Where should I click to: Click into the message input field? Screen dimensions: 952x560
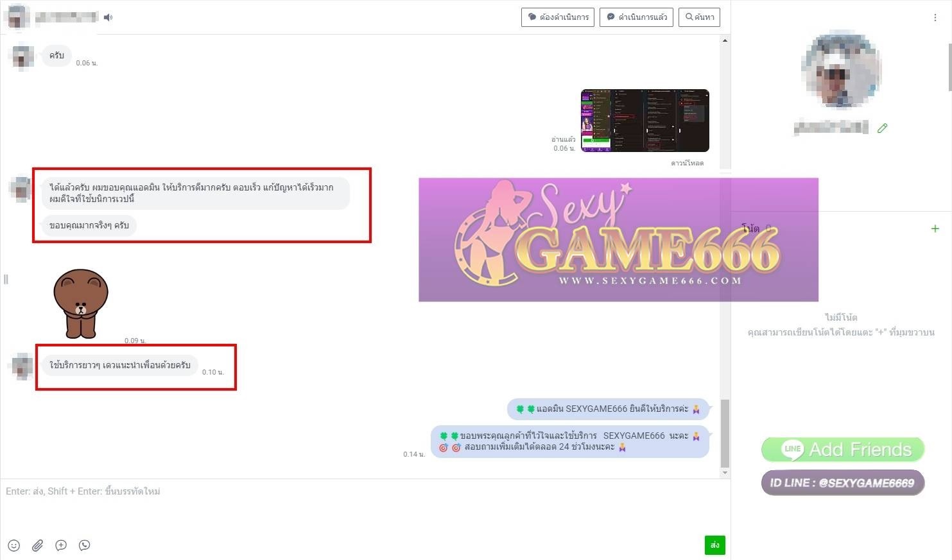[x=359, y=507]
